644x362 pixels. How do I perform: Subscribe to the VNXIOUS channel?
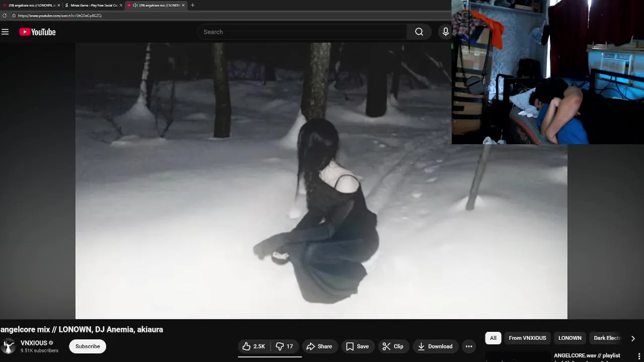click(x=88, y=346)
